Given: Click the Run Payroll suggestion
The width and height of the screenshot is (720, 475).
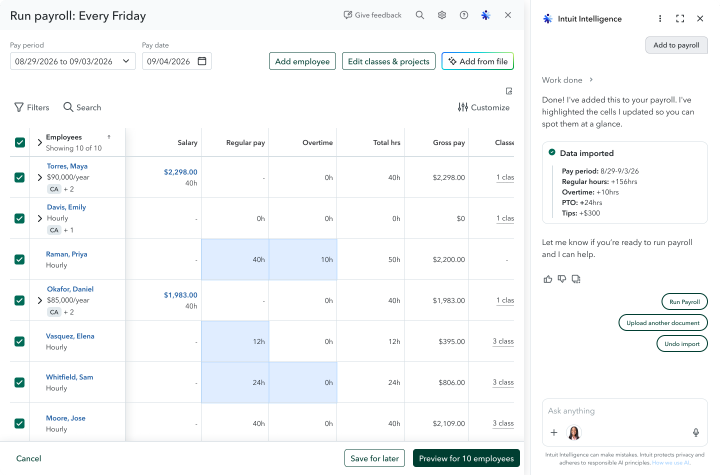Looking at the screenshot, I should click(x=684, y=302).
